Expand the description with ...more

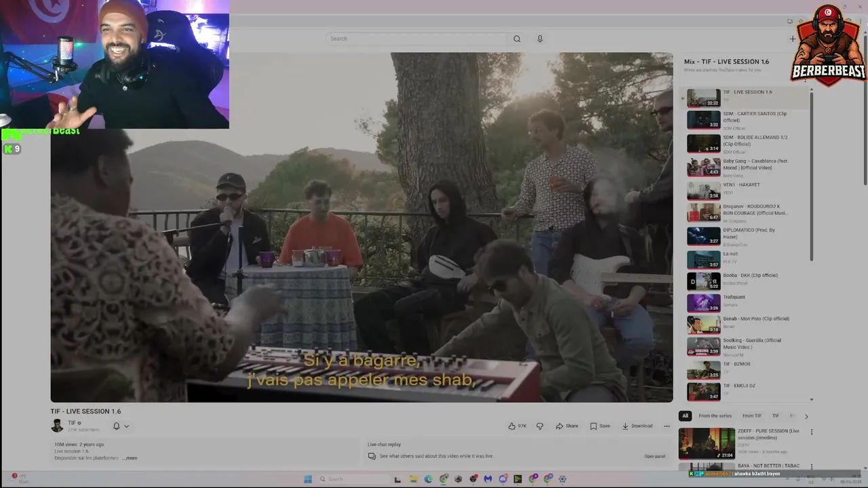(x=130, y=458)
